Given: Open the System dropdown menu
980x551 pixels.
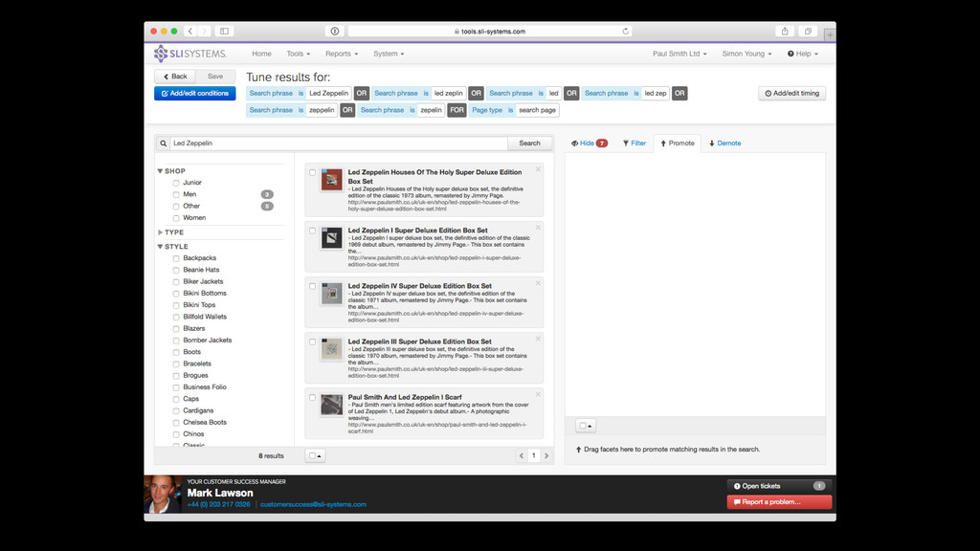Looking at the screenshot, I should (389, 54).
